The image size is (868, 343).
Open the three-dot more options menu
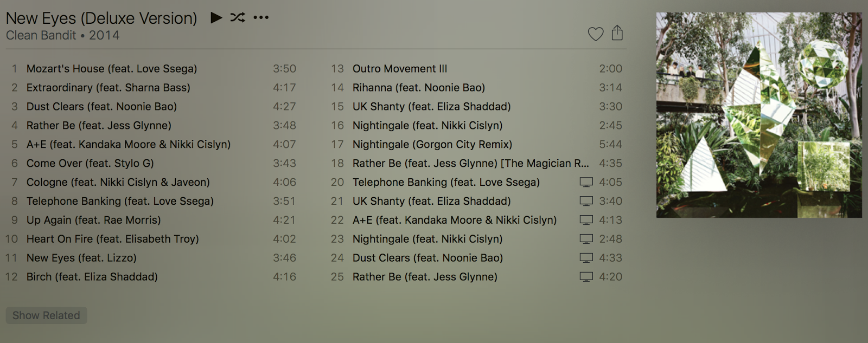click(261, 17)
